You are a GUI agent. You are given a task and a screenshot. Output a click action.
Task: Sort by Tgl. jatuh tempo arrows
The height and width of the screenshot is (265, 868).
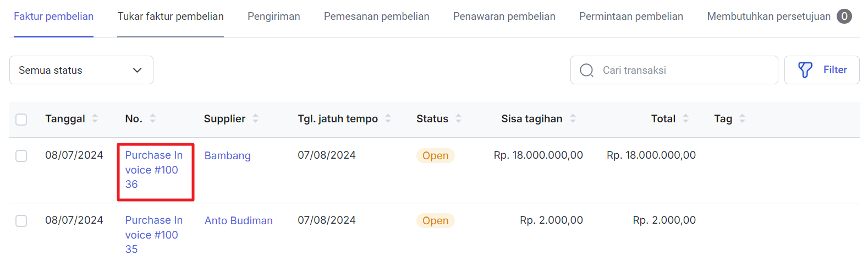pos(388,118)
